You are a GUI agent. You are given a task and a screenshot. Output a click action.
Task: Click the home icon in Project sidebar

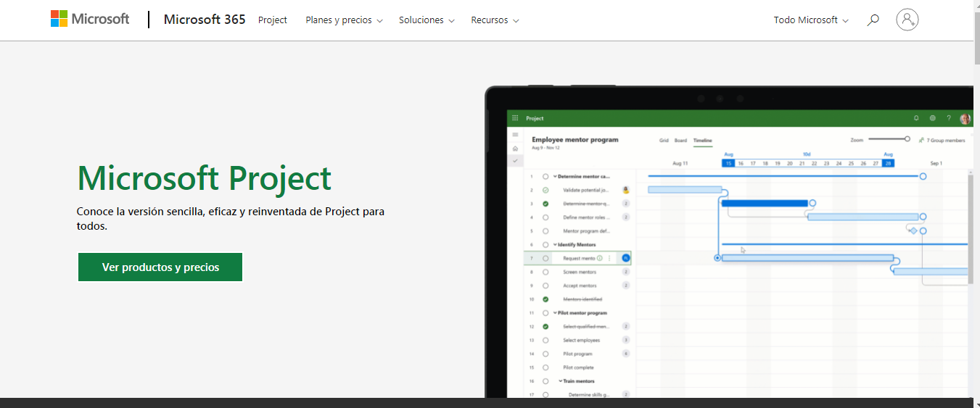(x=516, y=148)
